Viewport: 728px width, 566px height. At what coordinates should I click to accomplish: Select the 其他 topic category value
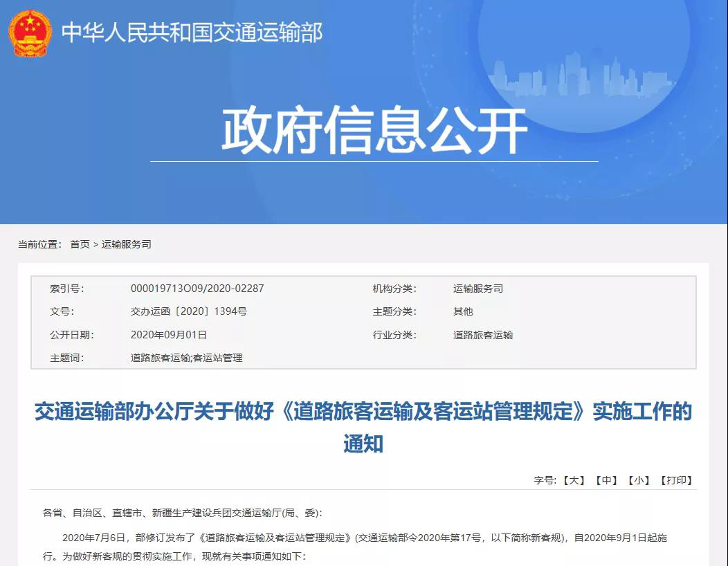(x=463, y=311)
